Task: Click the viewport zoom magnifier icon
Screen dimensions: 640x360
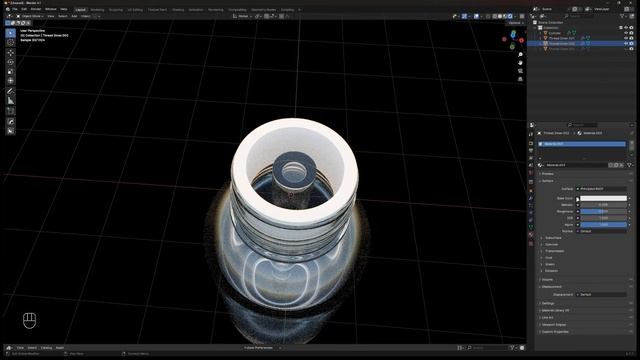Action: tap(520, 55)
